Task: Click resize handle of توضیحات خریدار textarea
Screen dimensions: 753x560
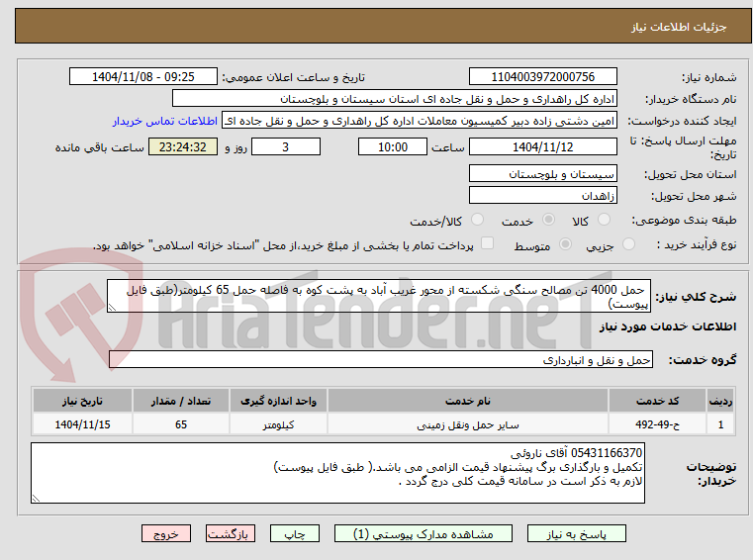Action: [x=36, y=498]
